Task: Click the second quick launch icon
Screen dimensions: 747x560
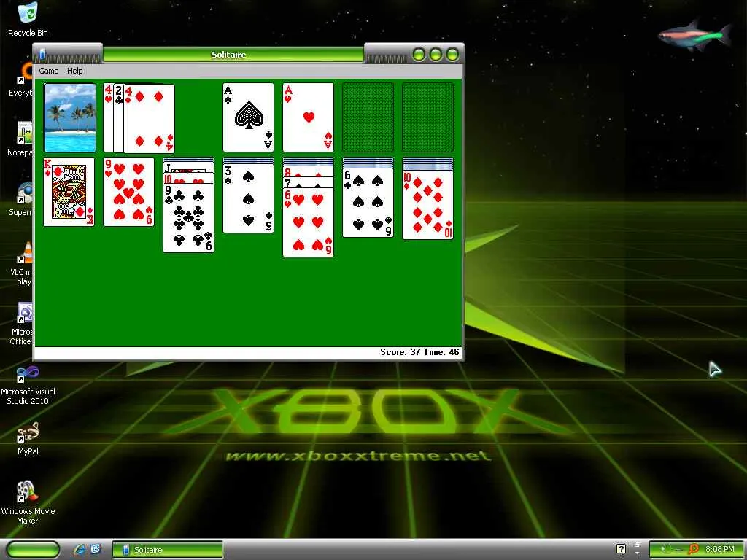Action: tap(96, 550)
